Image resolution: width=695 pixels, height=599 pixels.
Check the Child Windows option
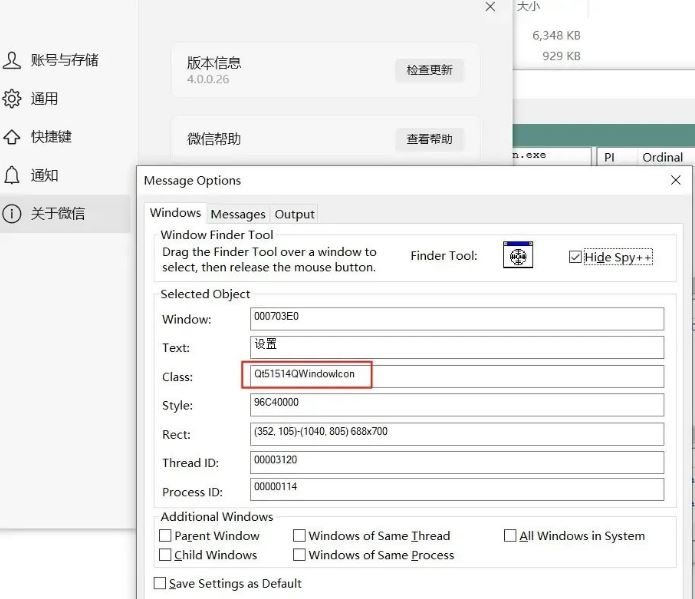[x=165, y=555]
